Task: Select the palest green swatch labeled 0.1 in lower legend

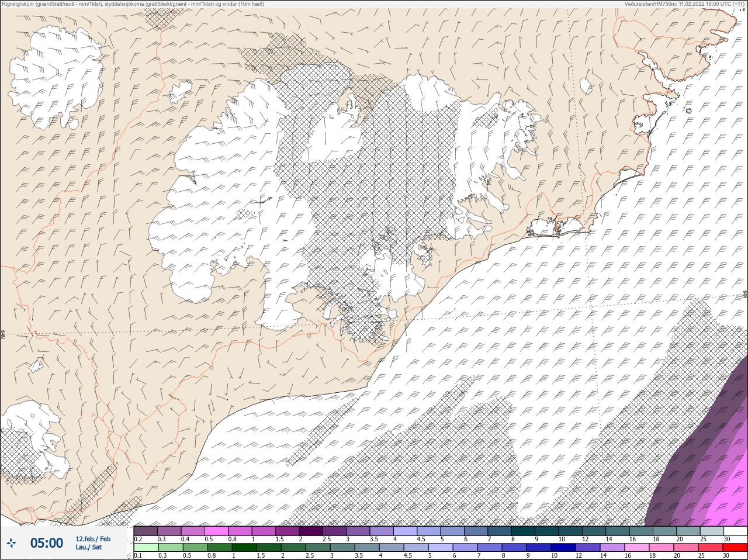Action: (x=146, y=548)
